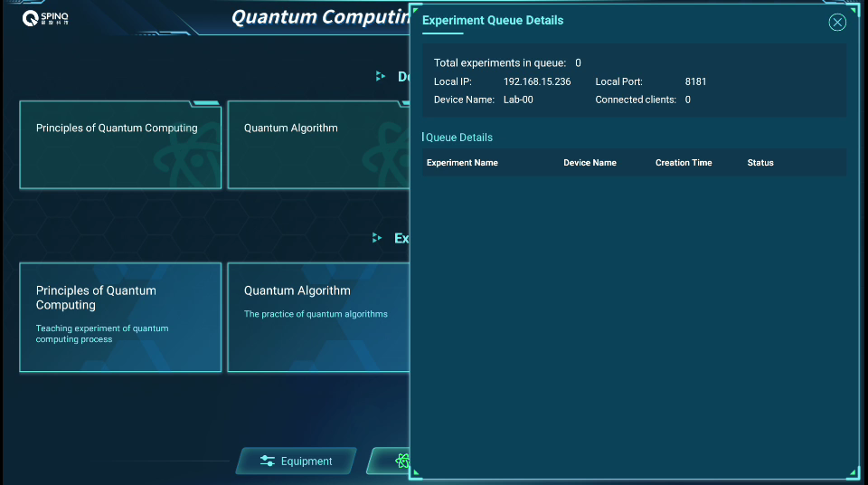The height and width of the screenshot is (485, 868).
Task: Click the Experiment Name column header
Action: click(x=462, y=163)
